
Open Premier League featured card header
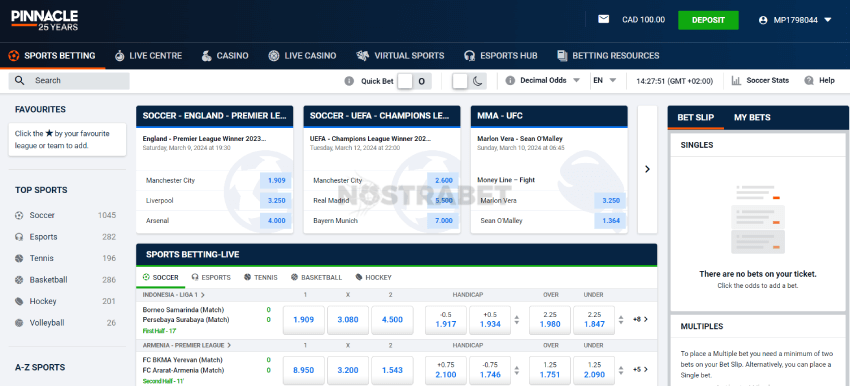coord(215,116)
